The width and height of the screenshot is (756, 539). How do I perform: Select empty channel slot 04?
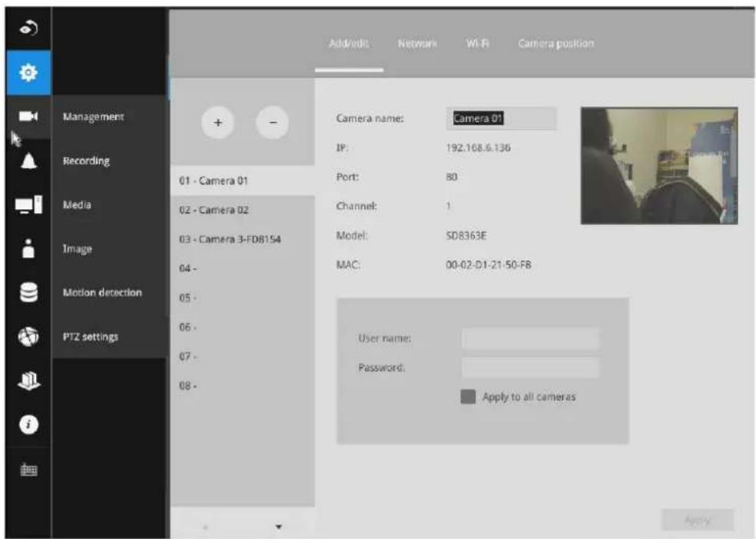point(243,268)
